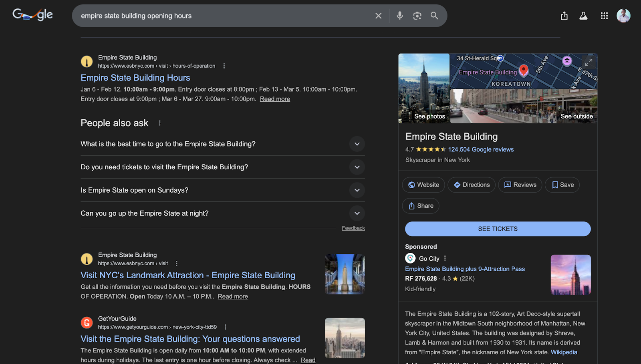
Task: Open the People also ask options menu
Action: [x=159, y=123]
